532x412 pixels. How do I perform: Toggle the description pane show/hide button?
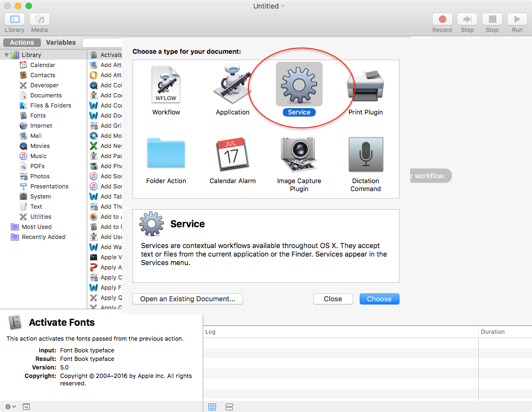(27, 407)
